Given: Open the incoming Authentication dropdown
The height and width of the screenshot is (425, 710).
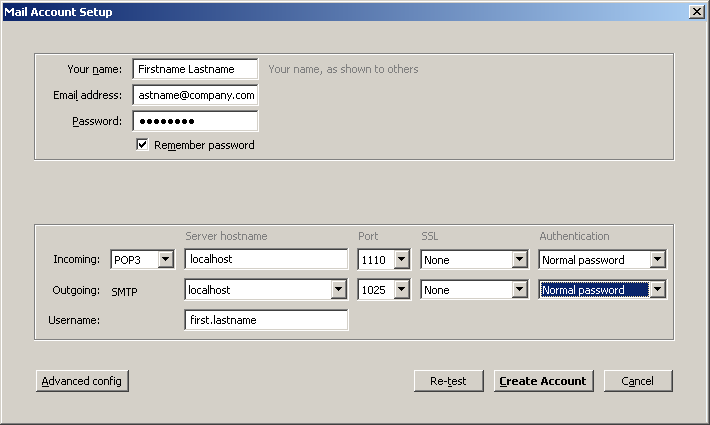Looking at the screenshot, I should point(602,260).
